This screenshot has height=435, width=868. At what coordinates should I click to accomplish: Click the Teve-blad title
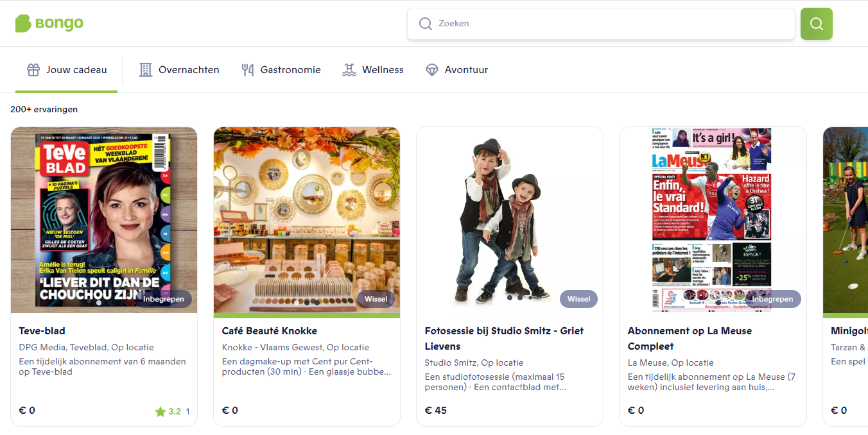[42, 331]
